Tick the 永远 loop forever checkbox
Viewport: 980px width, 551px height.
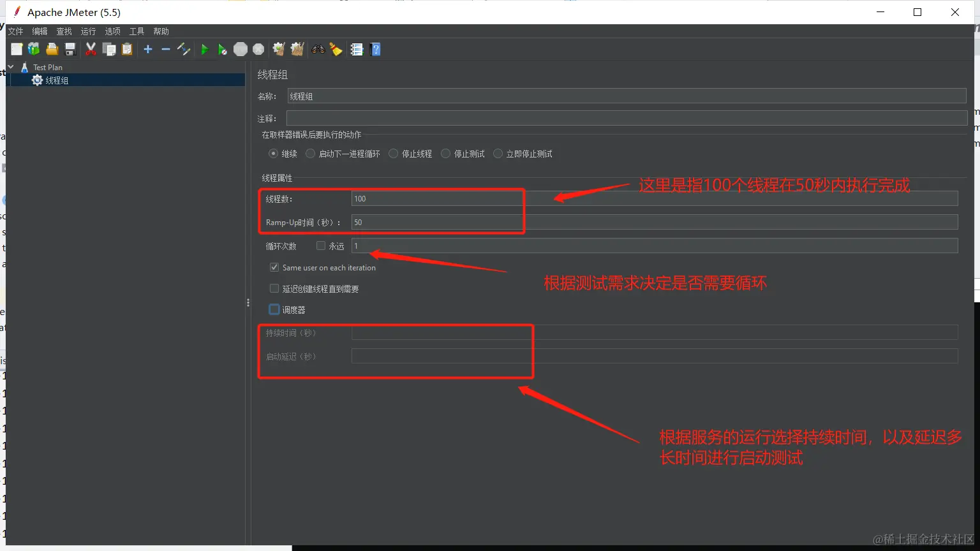pos(321,246)
